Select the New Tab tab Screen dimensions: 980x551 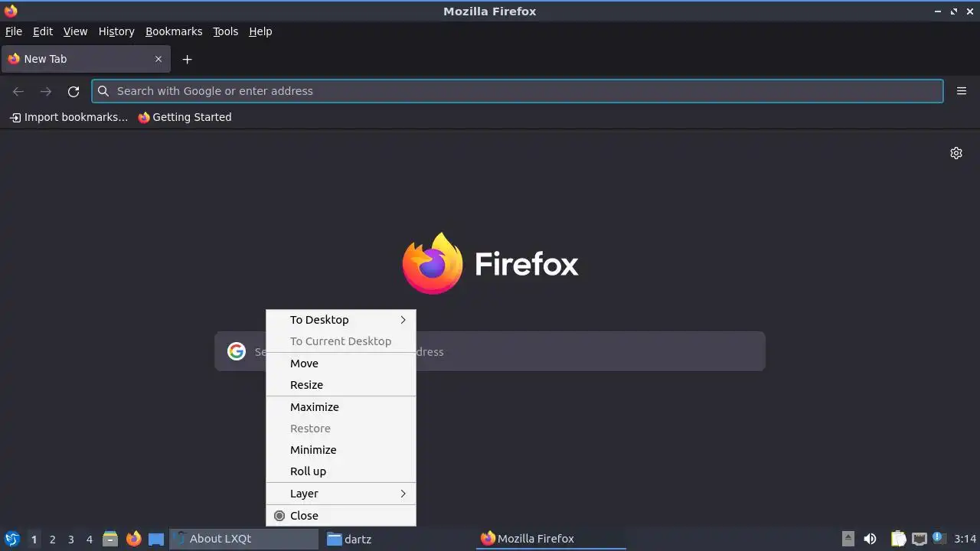85,59
